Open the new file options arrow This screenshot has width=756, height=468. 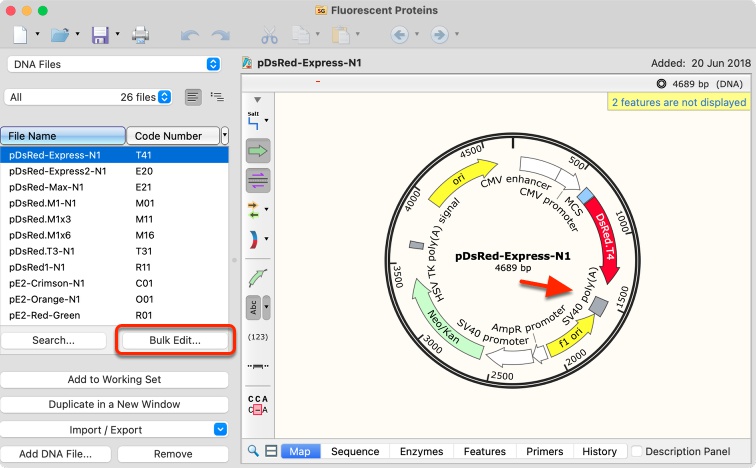(38, 34)
